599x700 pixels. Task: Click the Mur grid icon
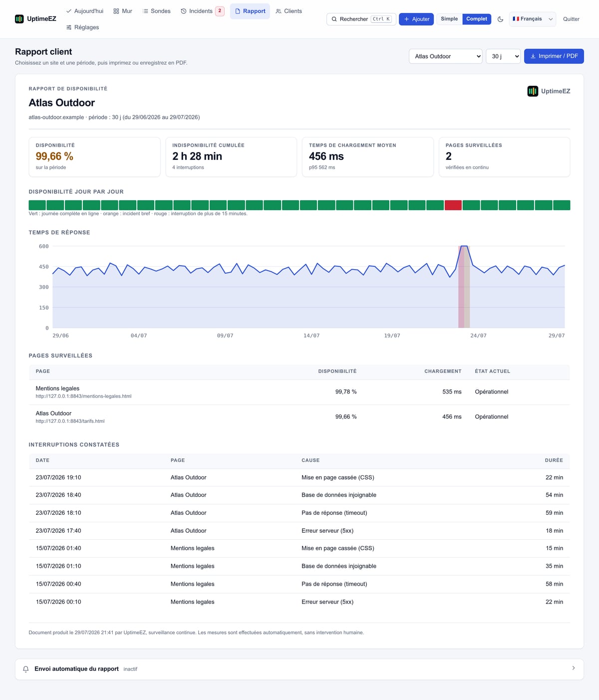(116, 11)
